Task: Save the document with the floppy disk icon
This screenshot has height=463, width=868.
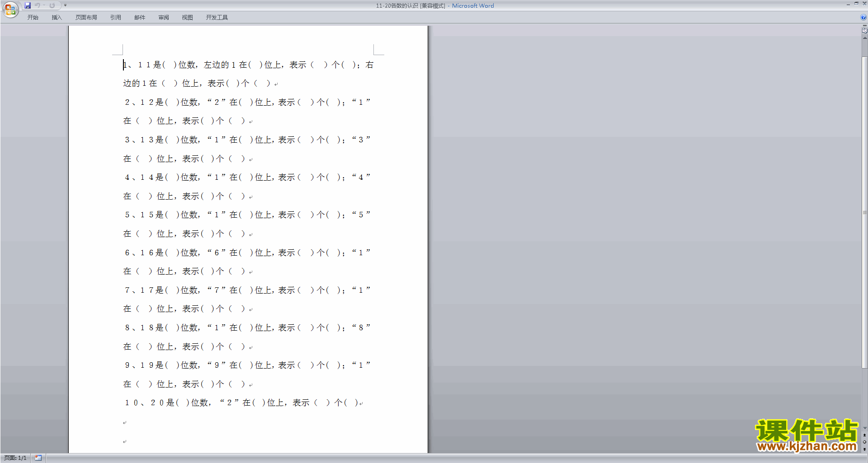Action: pyautogui.click(x=28, y=5)
